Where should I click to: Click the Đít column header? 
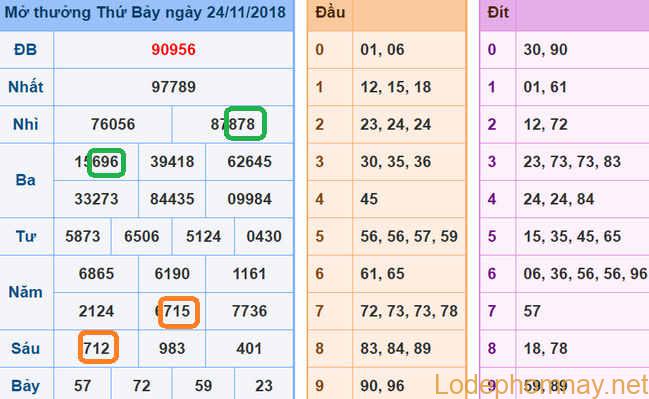tap(498, 12)
